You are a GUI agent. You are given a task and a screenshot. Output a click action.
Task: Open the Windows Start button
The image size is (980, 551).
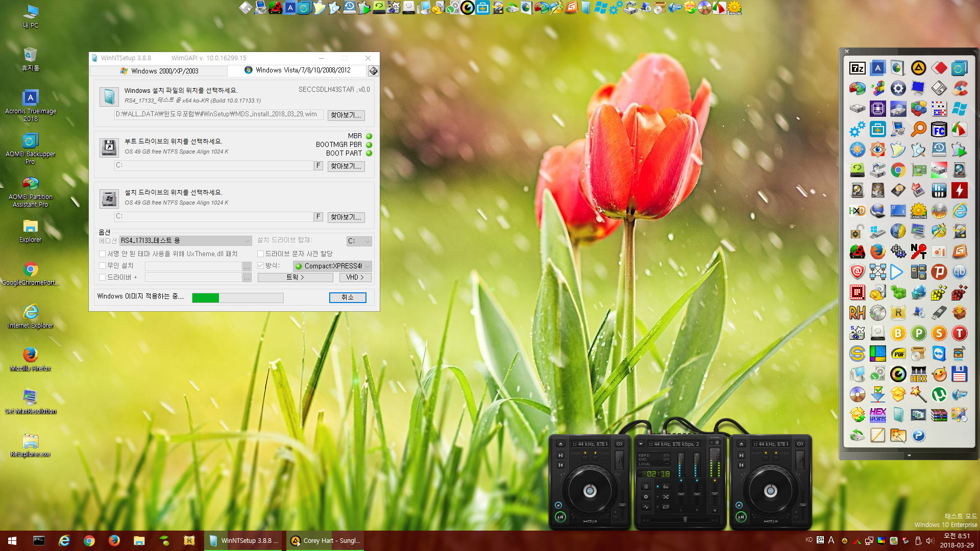12,541
